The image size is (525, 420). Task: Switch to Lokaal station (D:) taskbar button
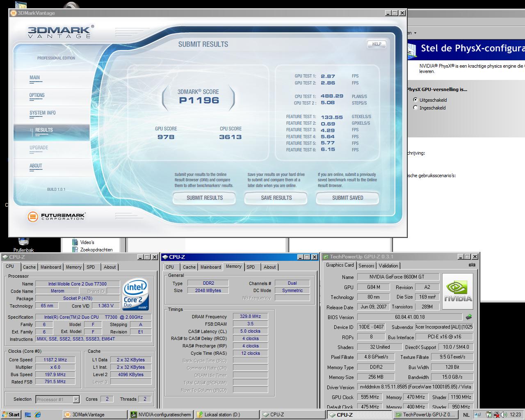tap(227, 415)
